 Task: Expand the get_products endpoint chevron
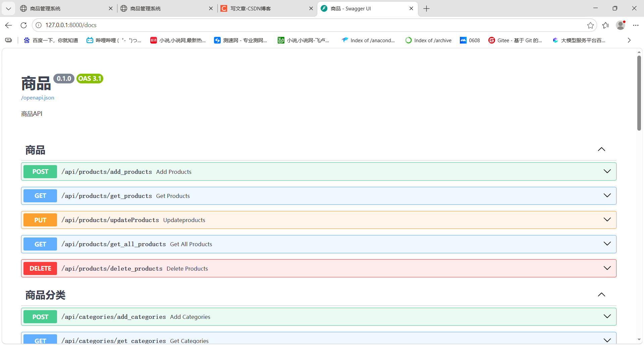coord(607,195)
